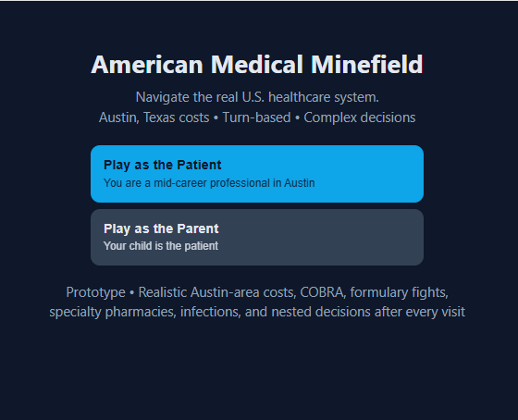This screenshot has height=420, width=518.
Task: Click the 'Turn-based' text in subtitle
Action: (256, 117)
